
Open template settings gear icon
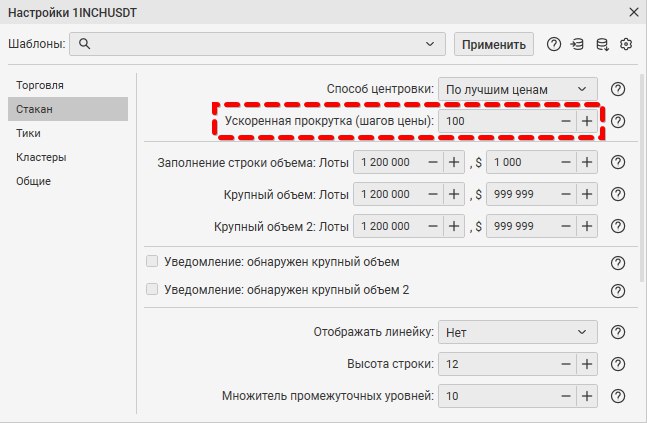(627, 44)
